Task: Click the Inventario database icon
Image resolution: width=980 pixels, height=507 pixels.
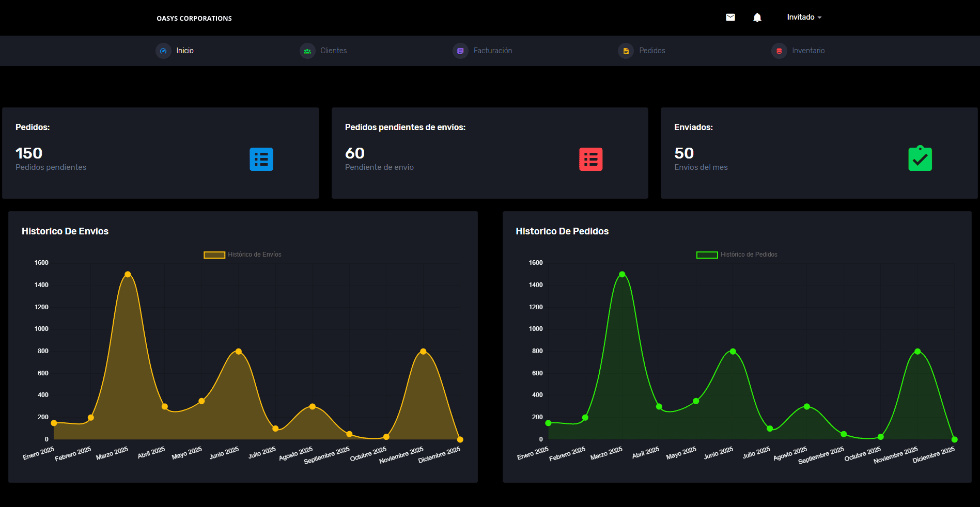Action: click(x=779, y=51)
